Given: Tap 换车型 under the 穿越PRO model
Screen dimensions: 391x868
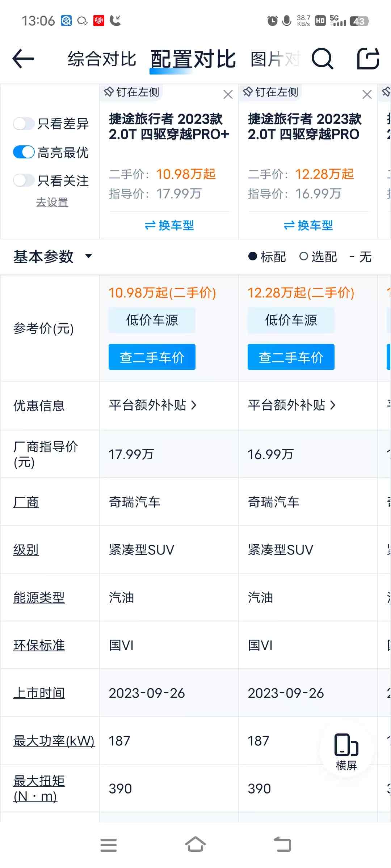Looking at the screenshot, I should coord(308,225).
